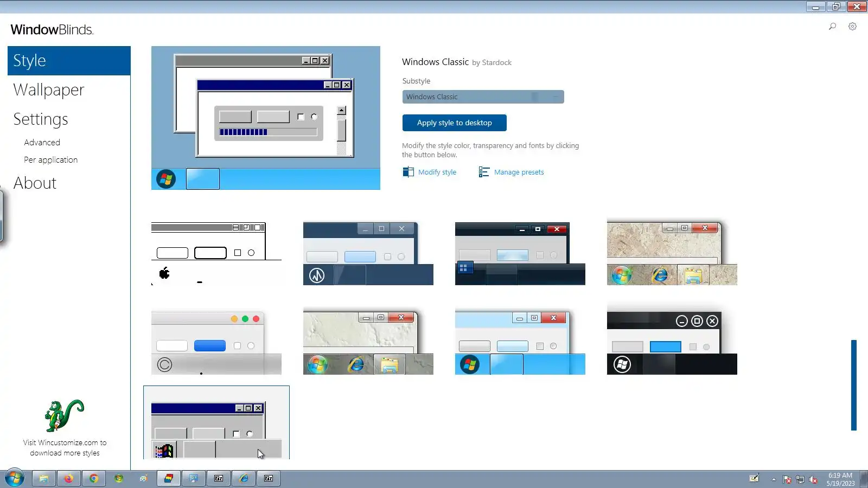The height and width of the screenshot is (488, 868).
Task: Open Per application settings
Action: 50,160
